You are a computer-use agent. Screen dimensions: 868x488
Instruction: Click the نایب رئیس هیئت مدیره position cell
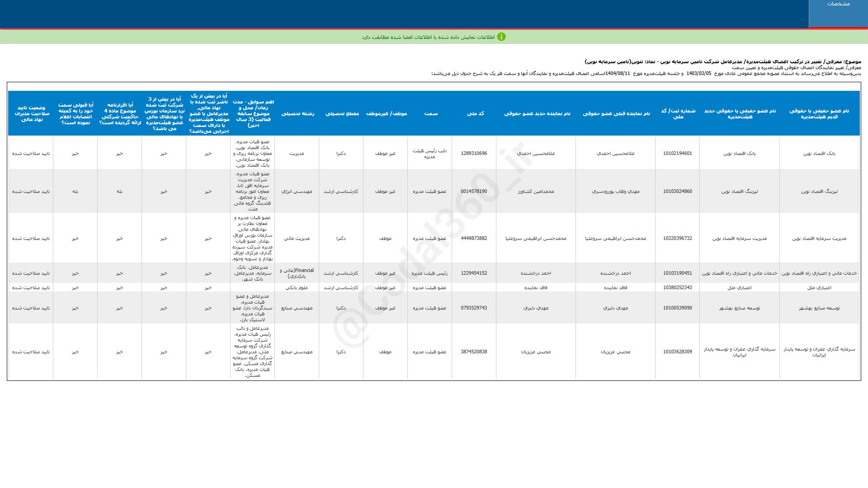pos(429,154)
